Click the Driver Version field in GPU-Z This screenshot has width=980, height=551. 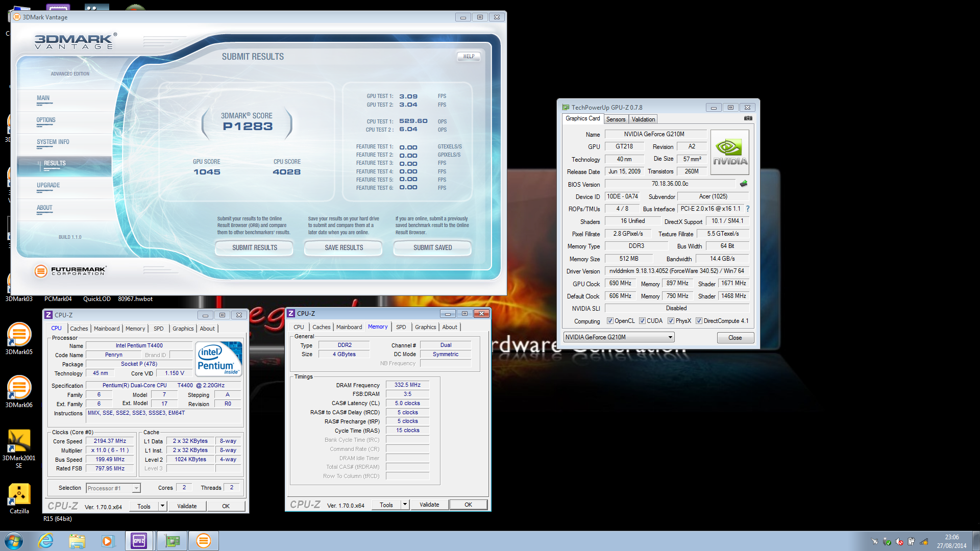point(676,271)
